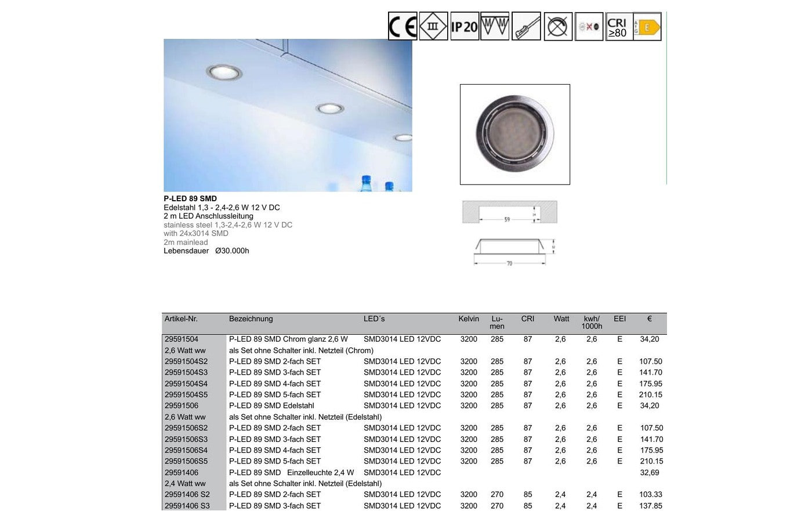The image size is (812, 522).
Task: Click 'P-LED 89 SMD Chrom glanz 2,6 W'
Action: point(288,339)
